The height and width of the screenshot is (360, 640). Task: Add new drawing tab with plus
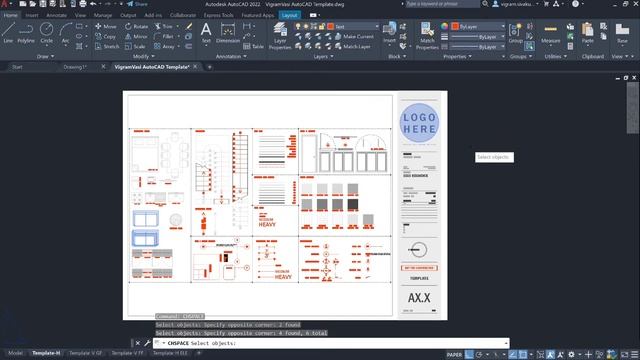(209, 67)
